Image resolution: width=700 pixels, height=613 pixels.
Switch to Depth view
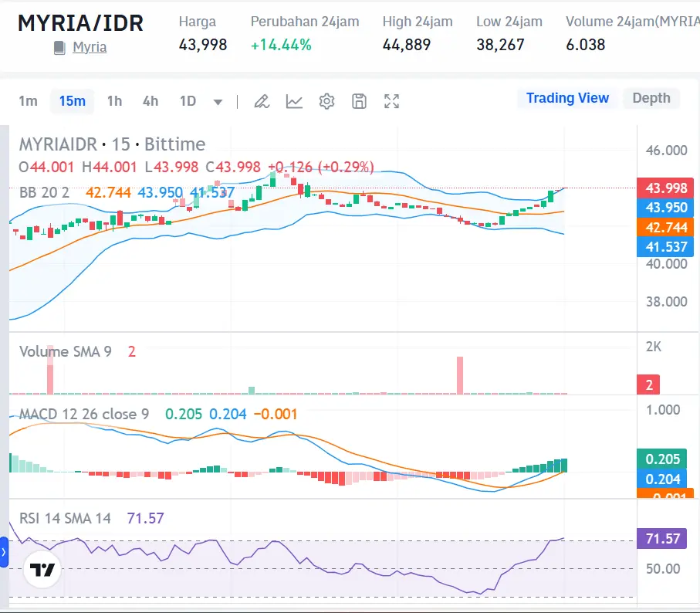(x=651, y=98)
